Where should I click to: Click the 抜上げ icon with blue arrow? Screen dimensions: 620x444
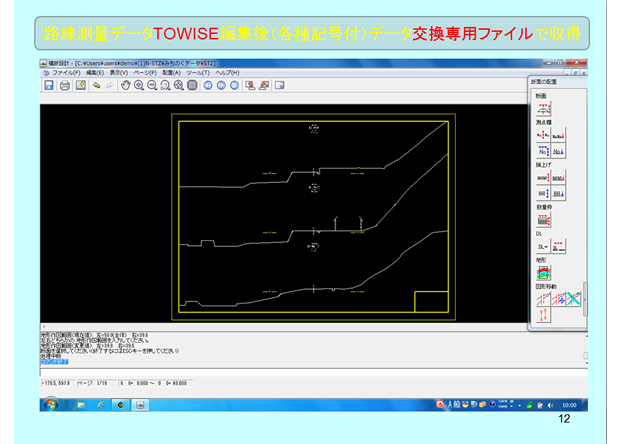point(558,193)
